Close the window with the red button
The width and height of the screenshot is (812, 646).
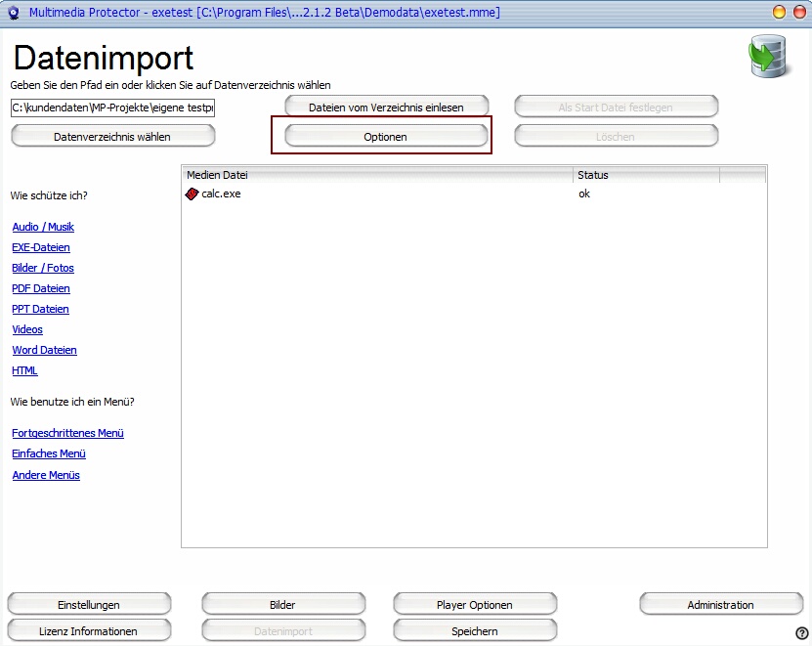800,12
